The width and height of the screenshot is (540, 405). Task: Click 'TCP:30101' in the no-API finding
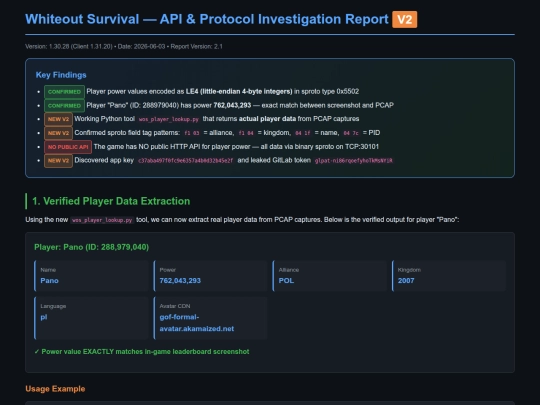coord(362,147)
